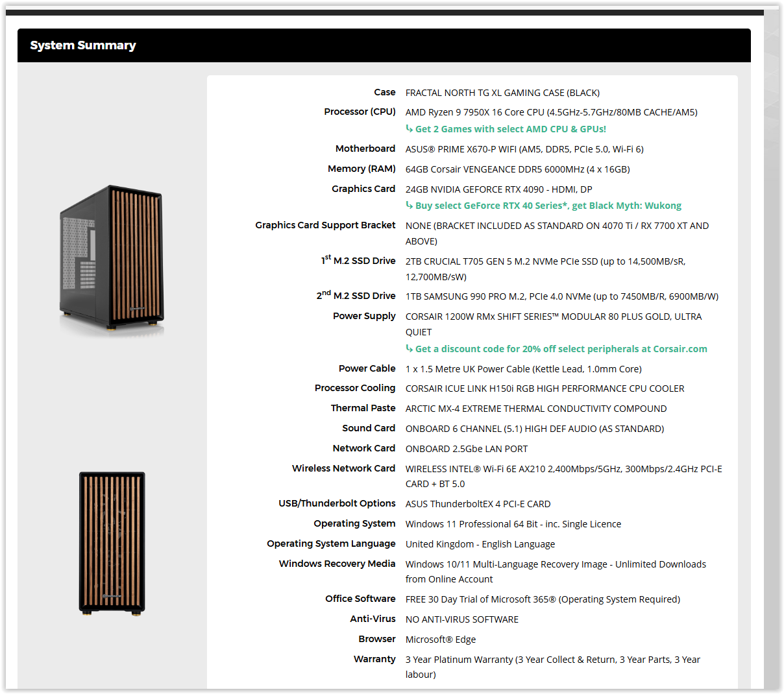Select the Graphics Card Support Bracket label
This screenshot has width=784, height=694.
[325, 225]
